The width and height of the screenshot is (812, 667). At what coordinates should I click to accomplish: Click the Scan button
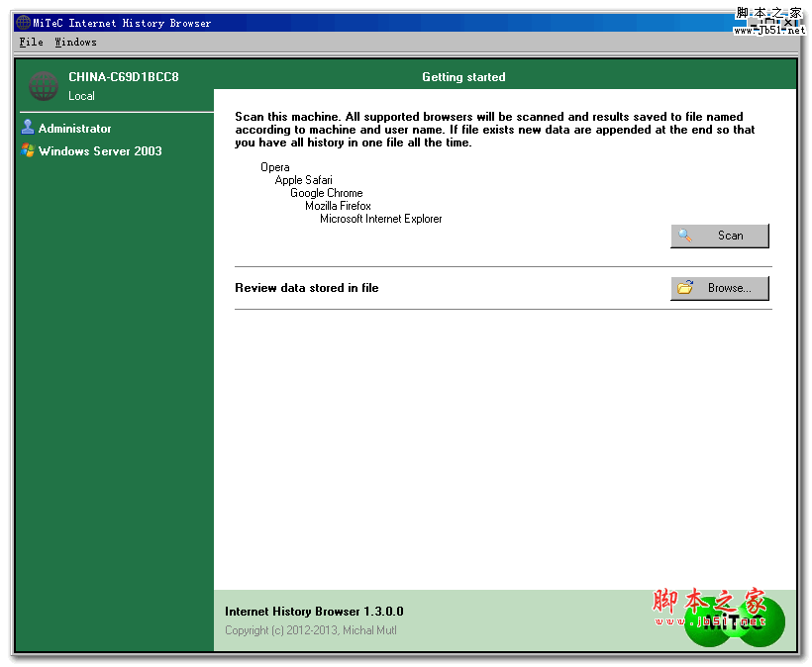719,236
